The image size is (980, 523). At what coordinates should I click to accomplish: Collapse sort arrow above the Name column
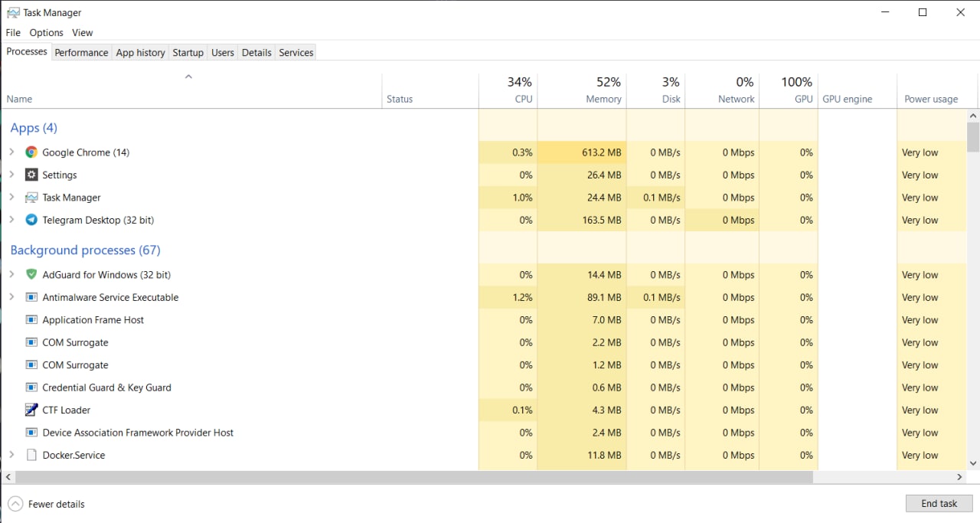[188, 77]
